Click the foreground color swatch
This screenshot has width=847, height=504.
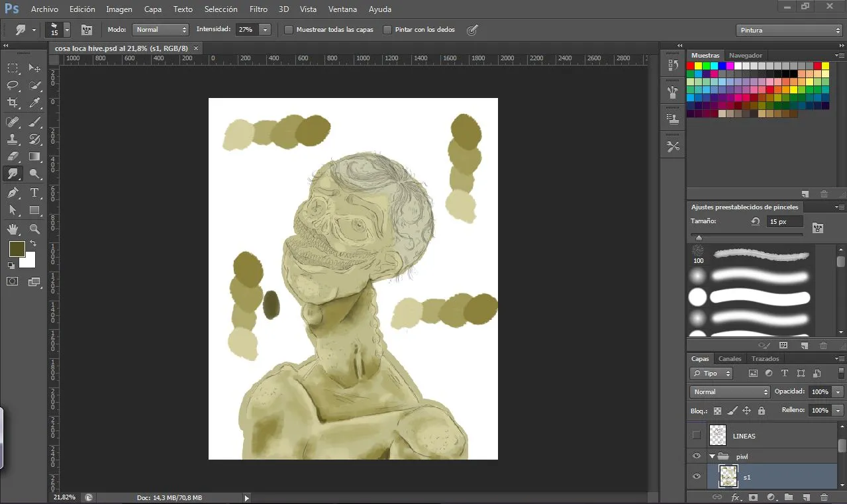click(17, 249)
